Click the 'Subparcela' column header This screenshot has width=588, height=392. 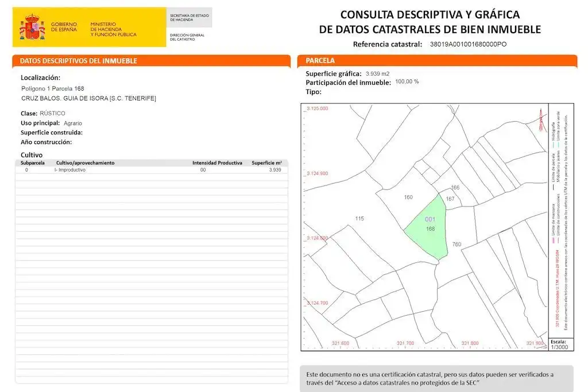coord(33,162)
